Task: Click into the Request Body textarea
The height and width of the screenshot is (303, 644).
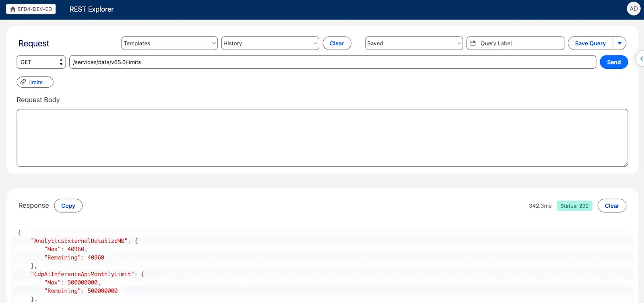Action: (322, 138)
